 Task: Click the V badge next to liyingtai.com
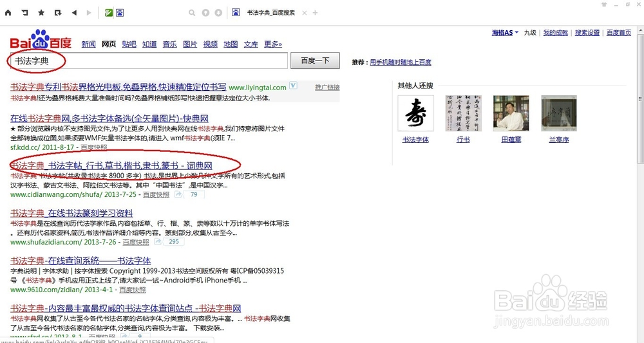(x=293, y=86)
